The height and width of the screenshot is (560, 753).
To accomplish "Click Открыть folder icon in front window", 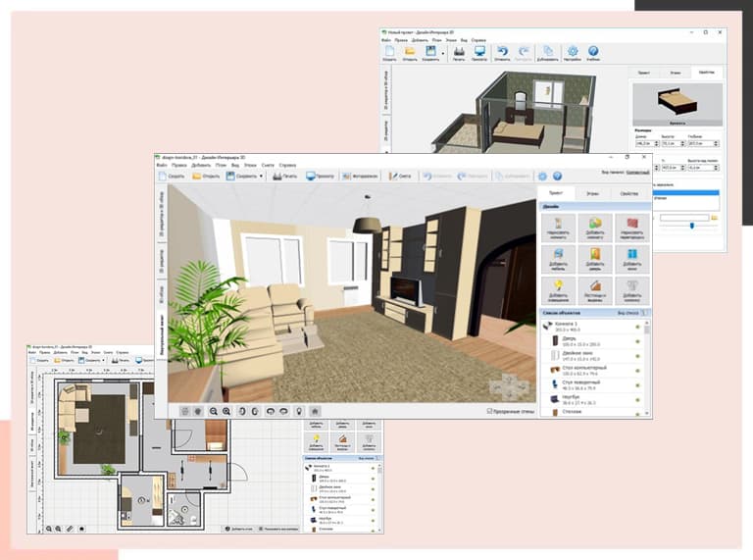I will pyautogui.click(x=196, y=177).
